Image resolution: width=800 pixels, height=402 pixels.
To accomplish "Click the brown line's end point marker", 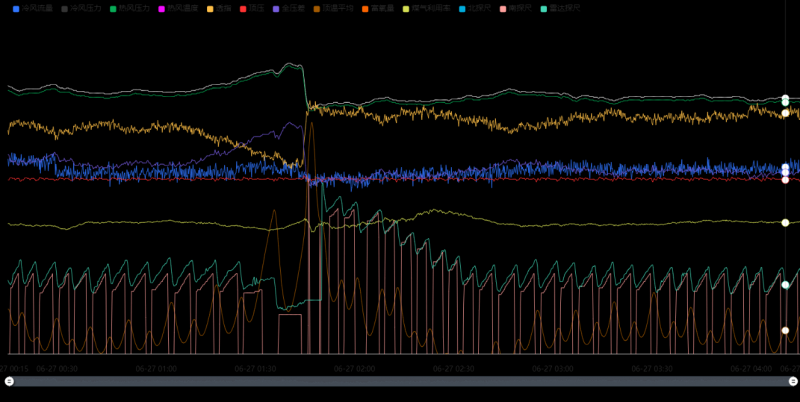I will pyautogui.click(x=786, y=330).
